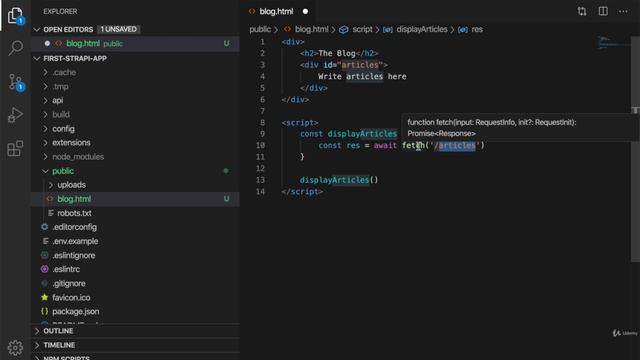640x360 pixels.
Task: Click the public breadcrumb segment
Action: click(x=260, y=29)
